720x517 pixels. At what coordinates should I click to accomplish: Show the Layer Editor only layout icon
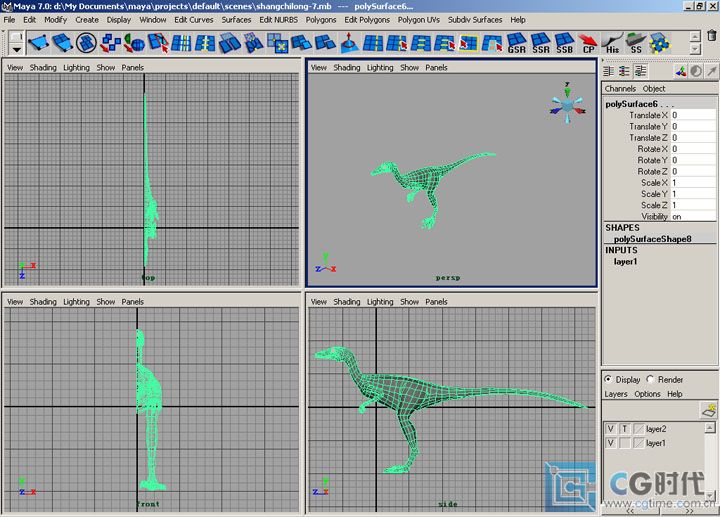(x=624, y=71)
